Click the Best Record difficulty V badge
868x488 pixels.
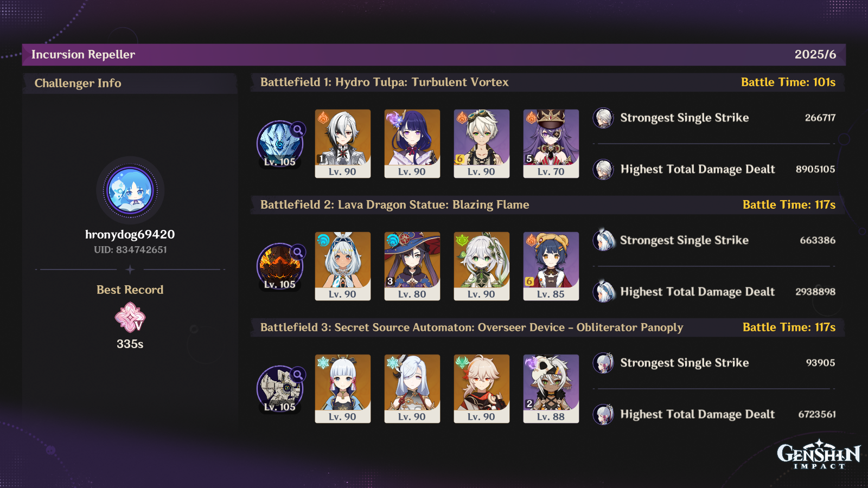click(x=130, y=318)
